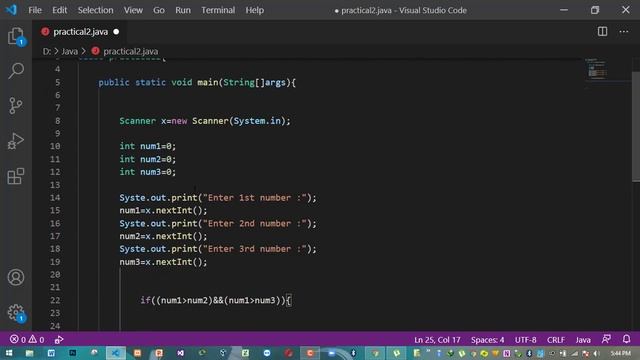Open the Explorer view in activity bar
Image resolution: width=640 pixels, height=360 pixels.
tap(16, 36)
